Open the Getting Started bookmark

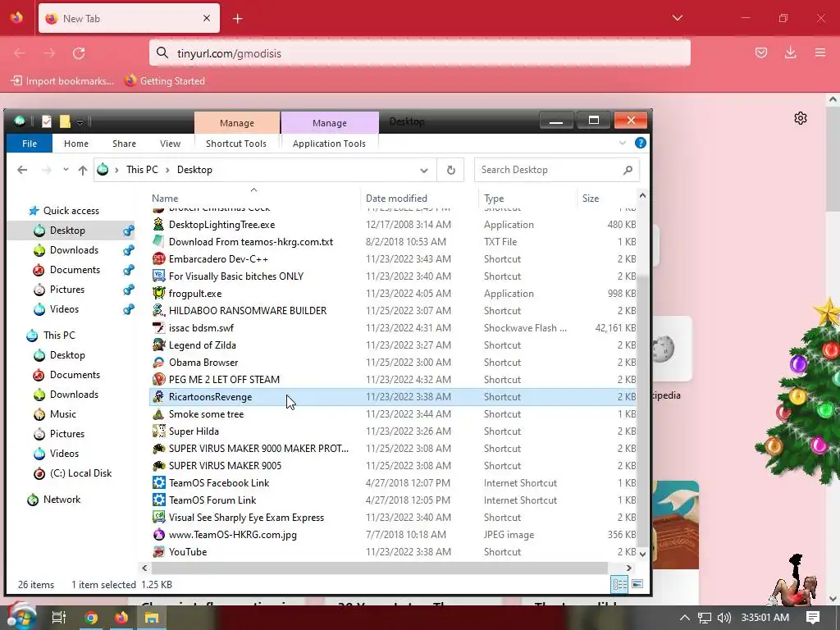pos(165,81)
